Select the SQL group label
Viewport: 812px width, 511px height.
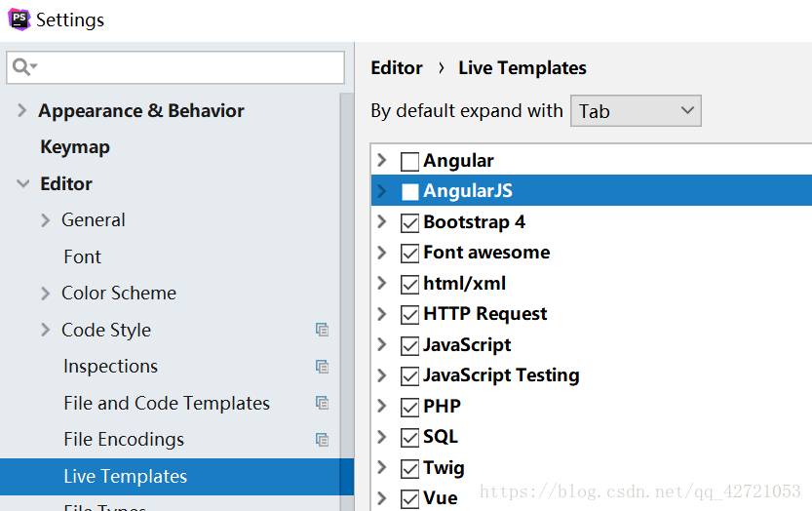point(441,436)
